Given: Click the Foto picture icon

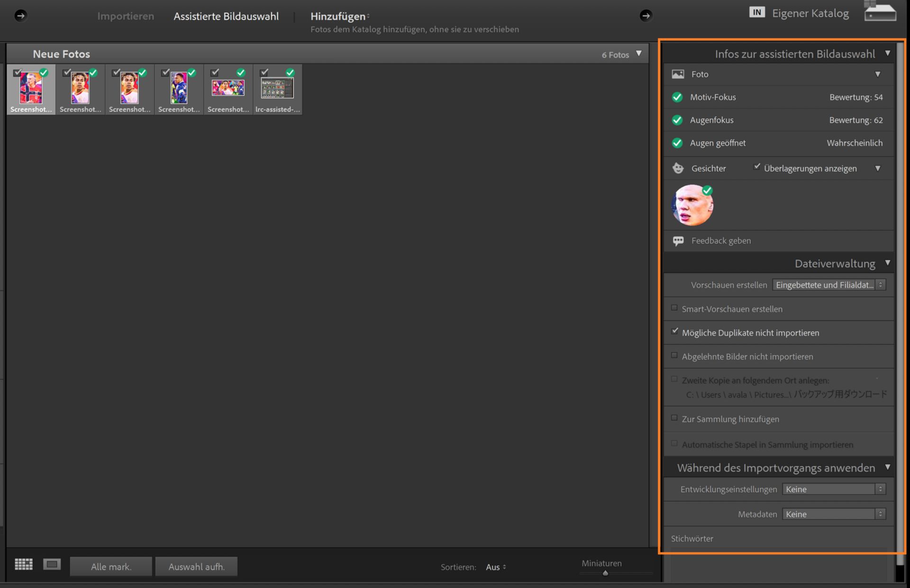Looking at the screenshot, I should [678, 74].
